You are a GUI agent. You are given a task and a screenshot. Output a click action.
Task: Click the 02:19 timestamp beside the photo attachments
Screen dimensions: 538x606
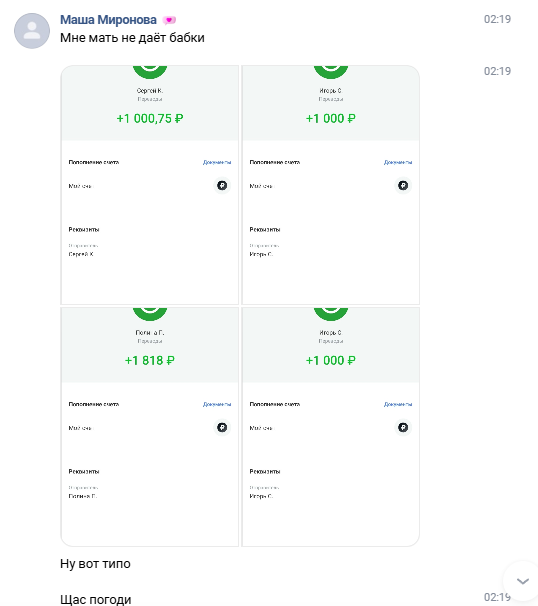[497, 71]
